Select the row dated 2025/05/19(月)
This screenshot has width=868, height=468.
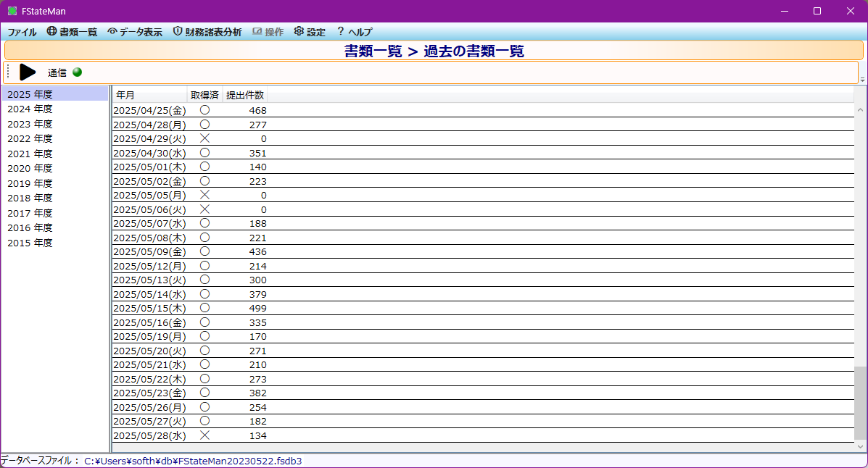(483, 336)
